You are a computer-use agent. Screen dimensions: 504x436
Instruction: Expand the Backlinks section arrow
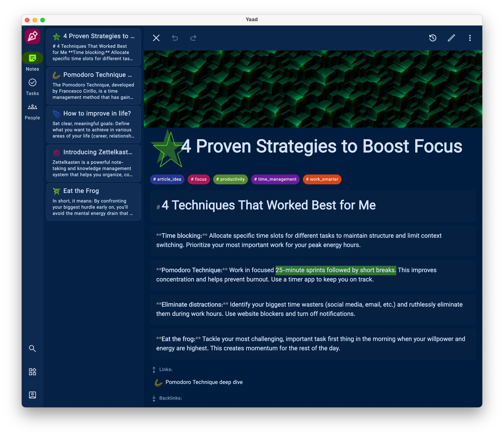(154, 398)
